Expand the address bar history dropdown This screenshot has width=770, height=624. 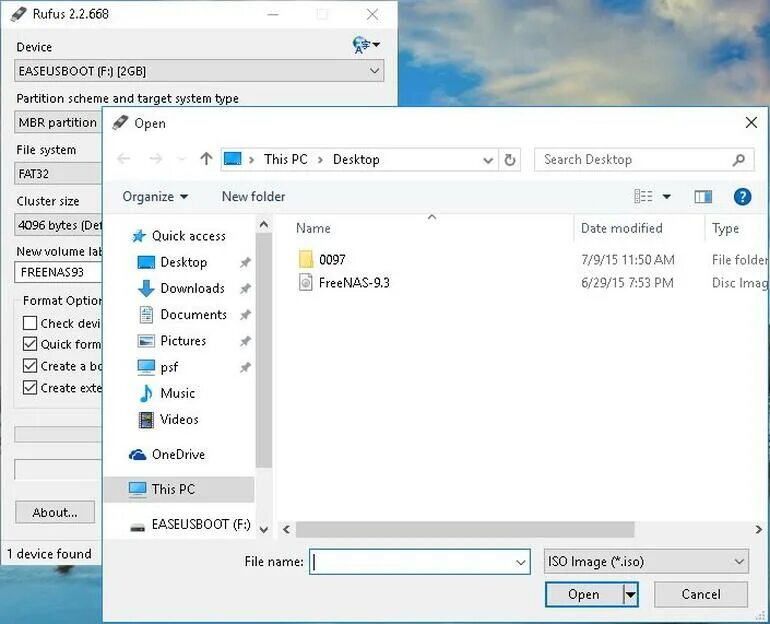pyautogui.click(x=488, y=160)
